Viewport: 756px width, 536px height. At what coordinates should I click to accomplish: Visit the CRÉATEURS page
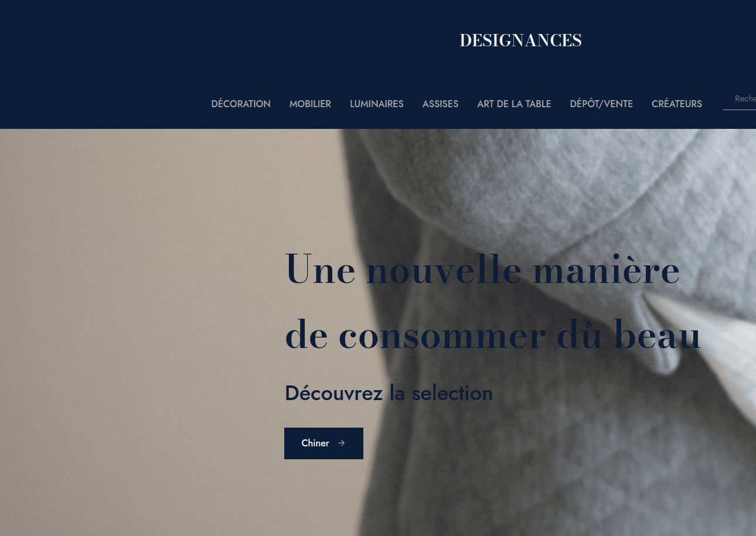click(x=677, y=104)
